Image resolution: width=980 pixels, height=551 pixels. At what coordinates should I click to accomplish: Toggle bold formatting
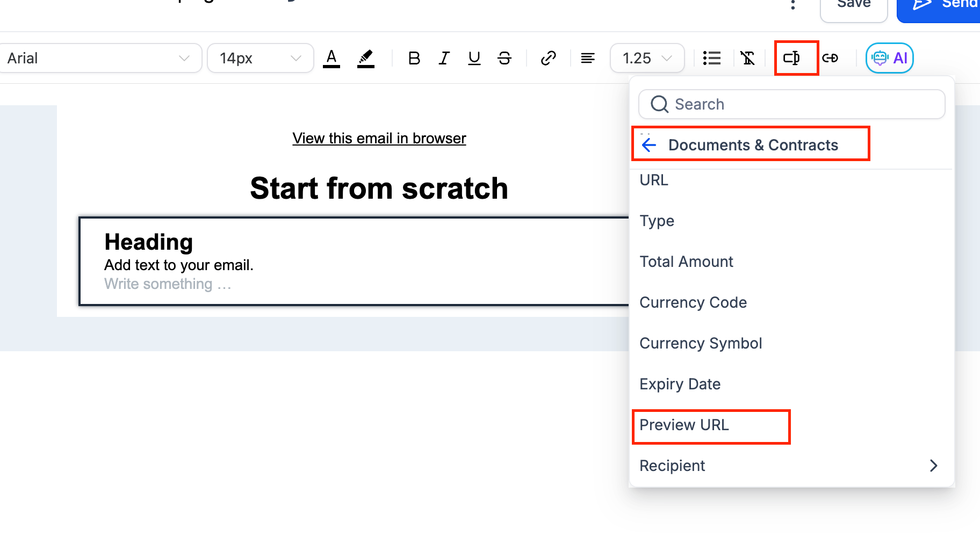pyautogui.click(x=414, y=58)
